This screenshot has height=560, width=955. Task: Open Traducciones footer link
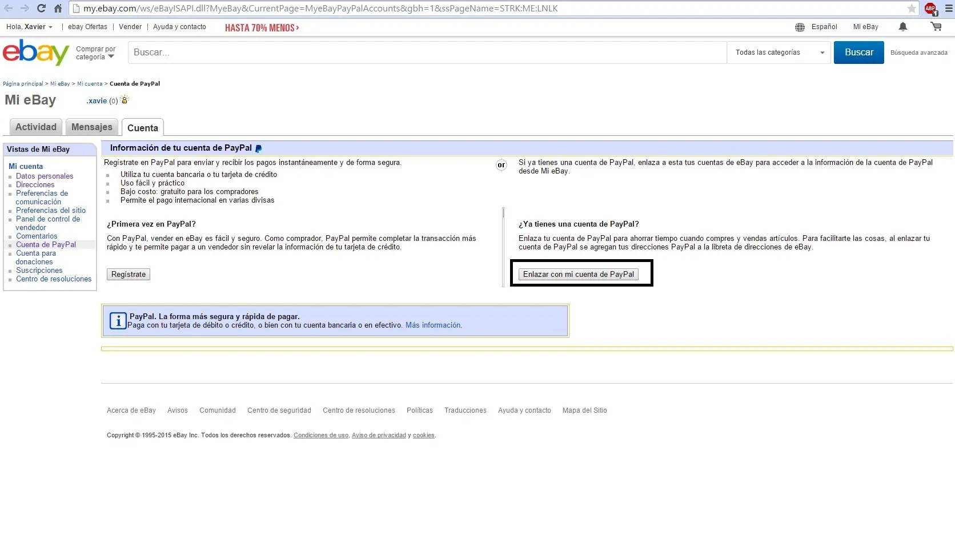point(466,410)
